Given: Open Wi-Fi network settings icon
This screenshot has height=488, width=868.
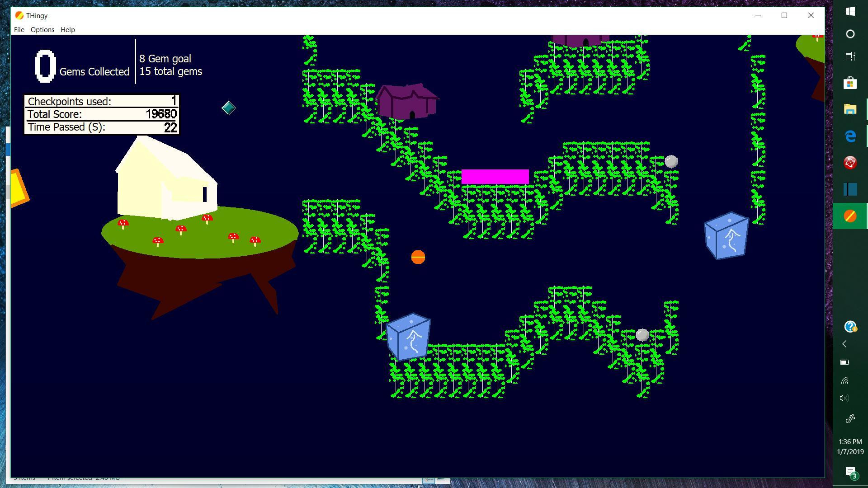Looking at the screenshot, I should [x=844, y=380].
